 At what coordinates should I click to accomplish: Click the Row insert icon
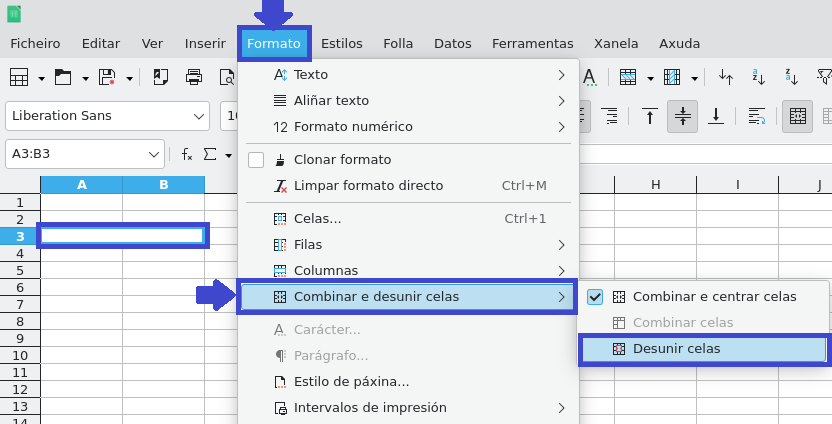pos(628,77)
